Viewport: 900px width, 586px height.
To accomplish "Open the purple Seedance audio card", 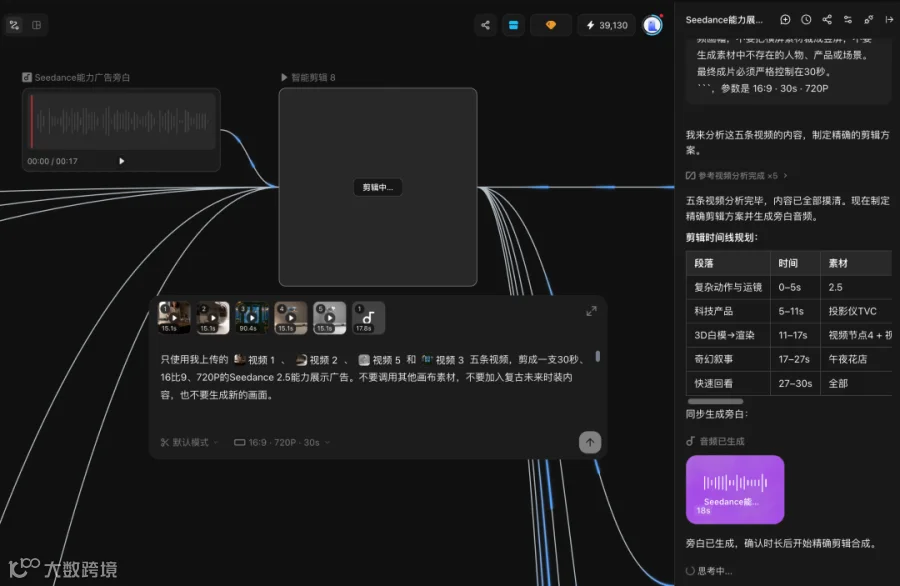I will (735, 490).
